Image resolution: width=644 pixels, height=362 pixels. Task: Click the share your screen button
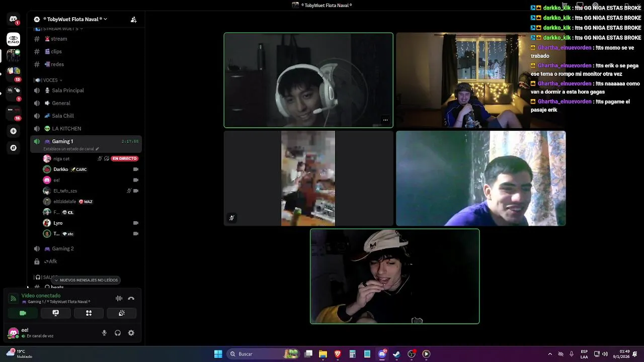55,313
